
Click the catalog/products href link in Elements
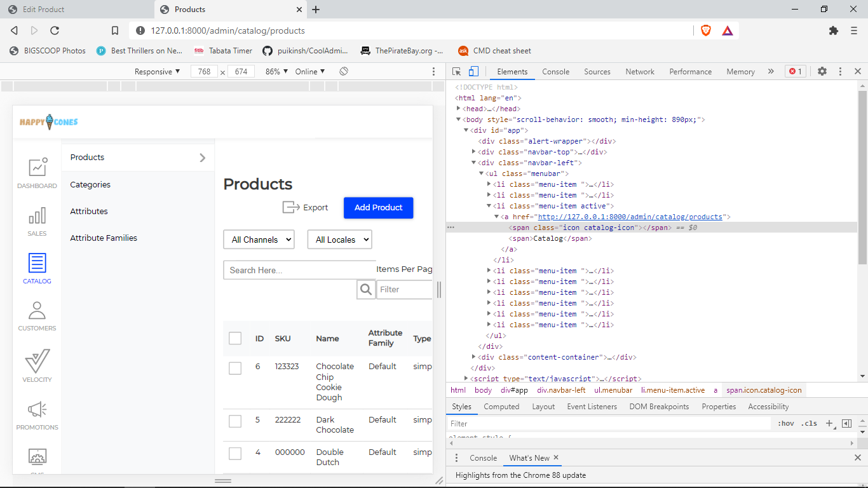tap(630, 217)
